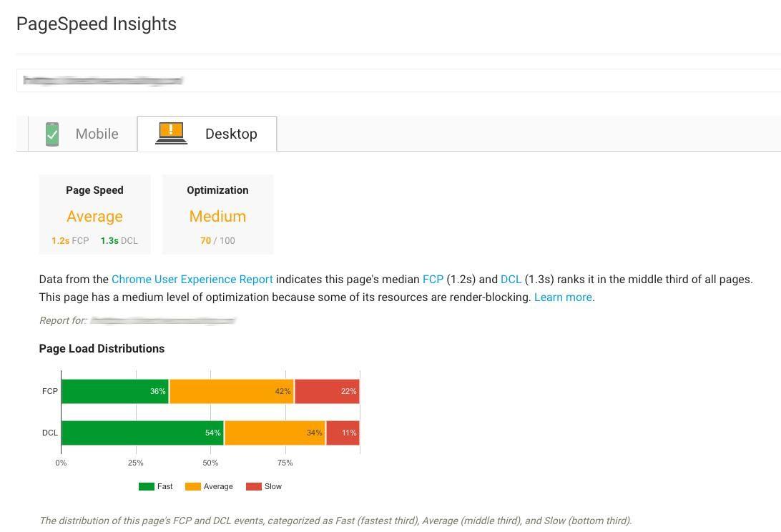Open the DCL definition link

pos(511,280)
